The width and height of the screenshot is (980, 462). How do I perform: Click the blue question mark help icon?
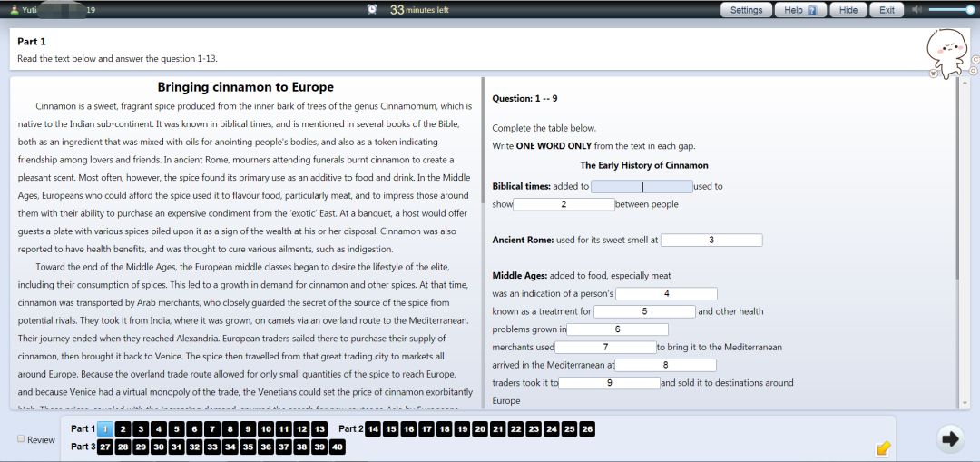pos(811,10)
